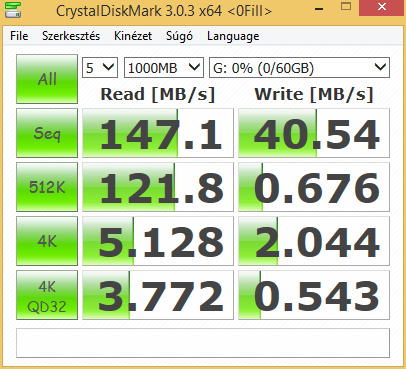Start the 512K benchmark test
This screenshot has width=406, height=369.
pos(47,187)
